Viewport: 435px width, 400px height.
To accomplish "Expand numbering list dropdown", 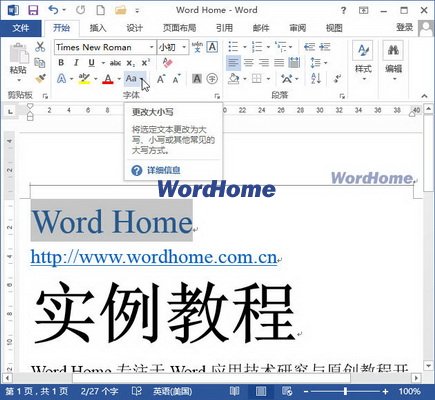I will click(268, 47).
